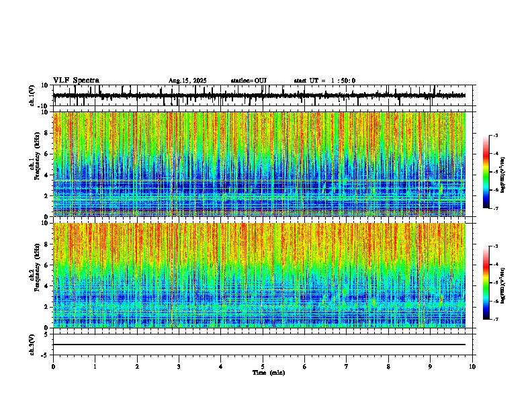Click the ch.2 spectrogram color scale bar

click(486, 283)
